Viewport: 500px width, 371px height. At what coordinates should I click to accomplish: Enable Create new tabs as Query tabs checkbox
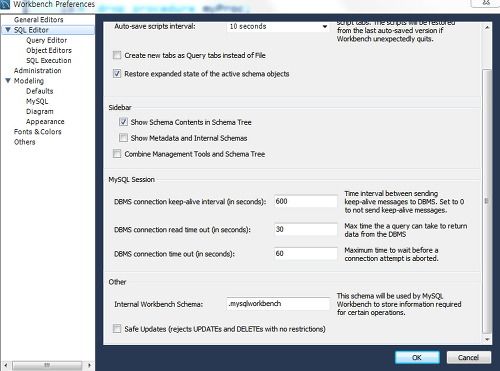click(117, 55)
